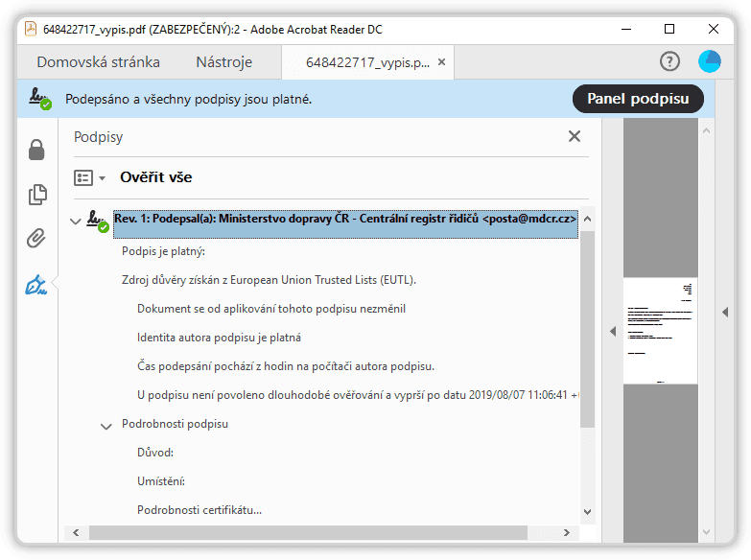Switch to Domovská stránka tab

point(98,62)
